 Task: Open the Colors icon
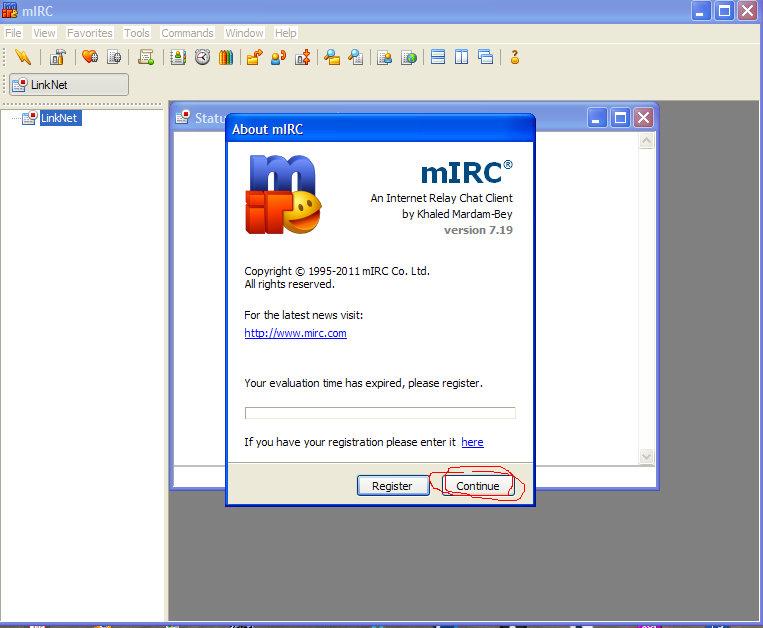(225, 57)
